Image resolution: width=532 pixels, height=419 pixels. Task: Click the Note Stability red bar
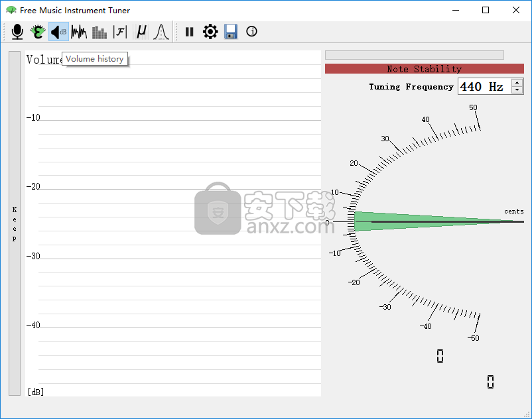424,69
